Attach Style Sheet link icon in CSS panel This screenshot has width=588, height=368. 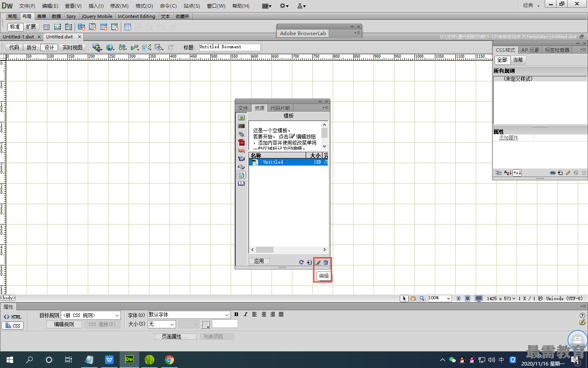tap(552, 173)
